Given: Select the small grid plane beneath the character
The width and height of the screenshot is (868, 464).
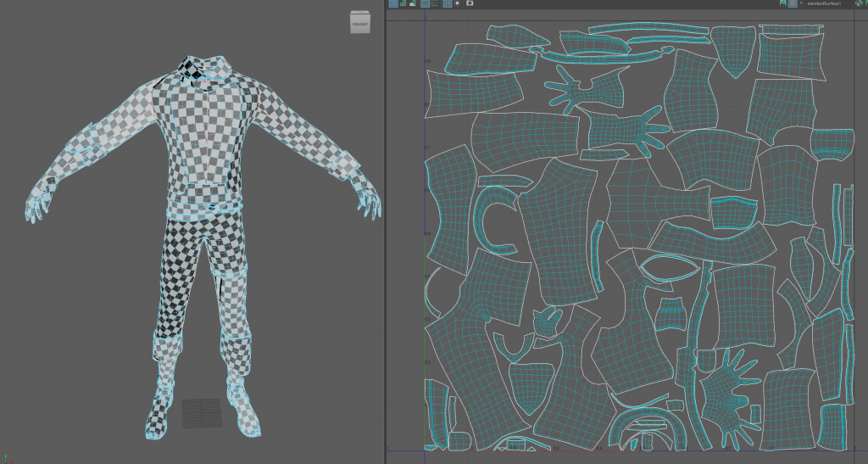Looking at the screenshot, I should point(203,413).
